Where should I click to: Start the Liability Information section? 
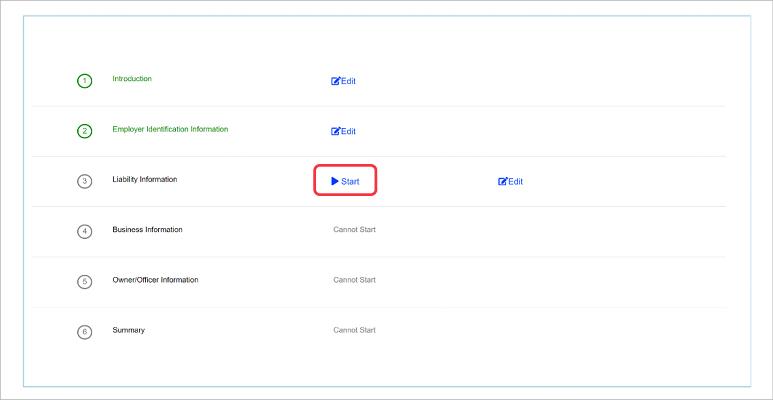[345, 181]
